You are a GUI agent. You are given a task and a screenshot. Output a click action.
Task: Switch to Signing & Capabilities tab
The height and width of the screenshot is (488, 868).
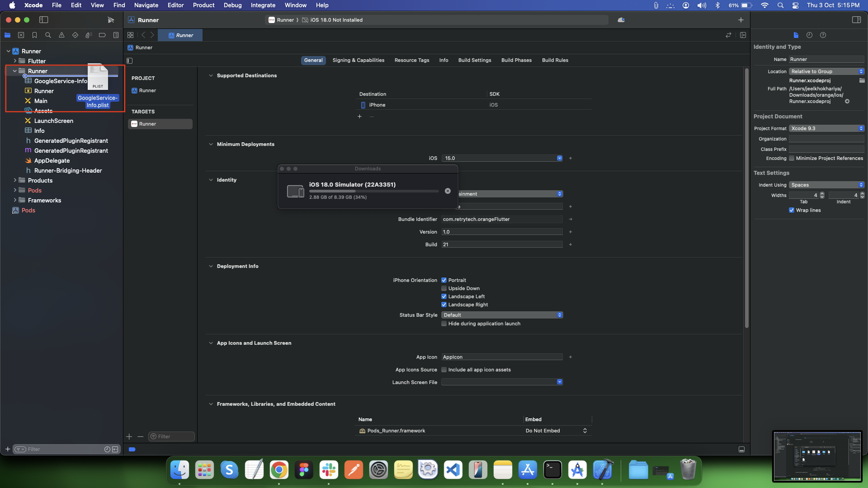click(358, 60)
